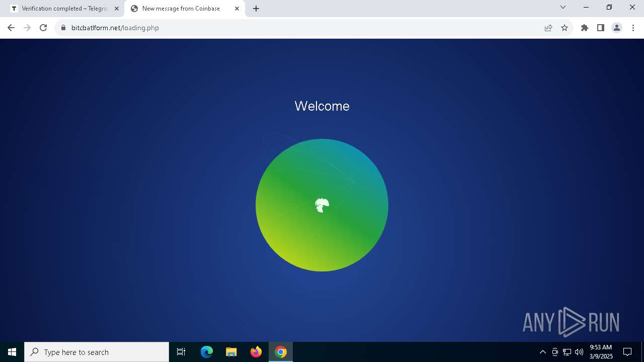Open Chrome's three-dot menu

coord(633,28)
